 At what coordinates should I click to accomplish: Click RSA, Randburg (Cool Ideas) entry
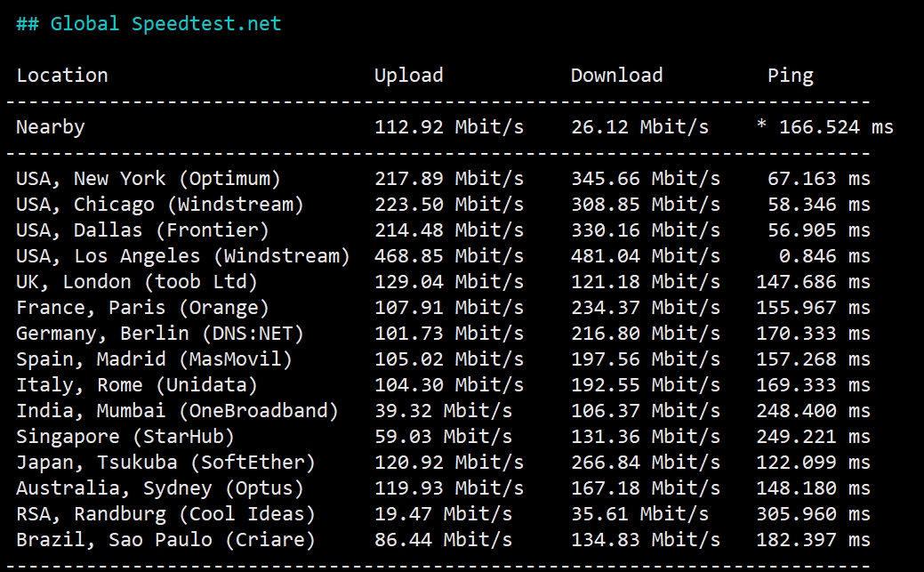point(165,514)
